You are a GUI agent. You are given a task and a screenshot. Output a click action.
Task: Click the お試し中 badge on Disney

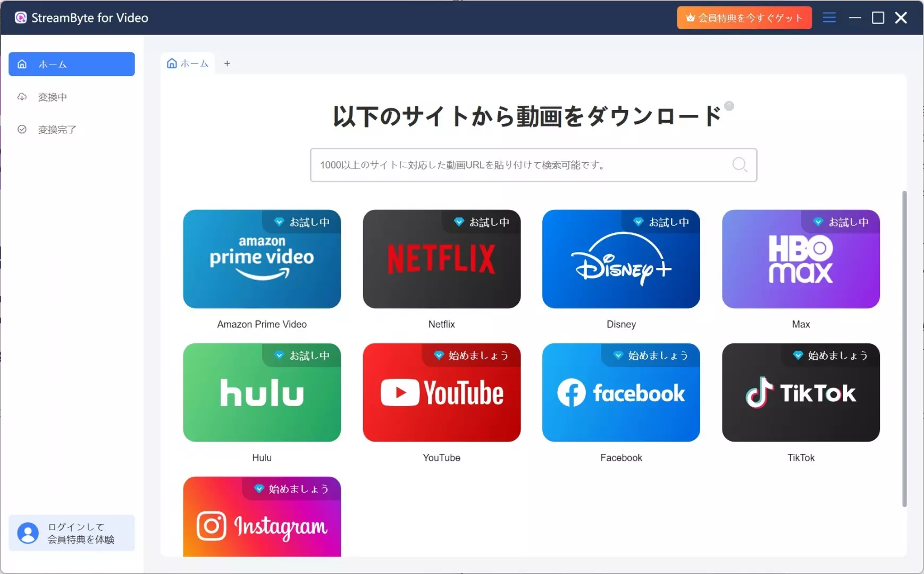[661, 222]
